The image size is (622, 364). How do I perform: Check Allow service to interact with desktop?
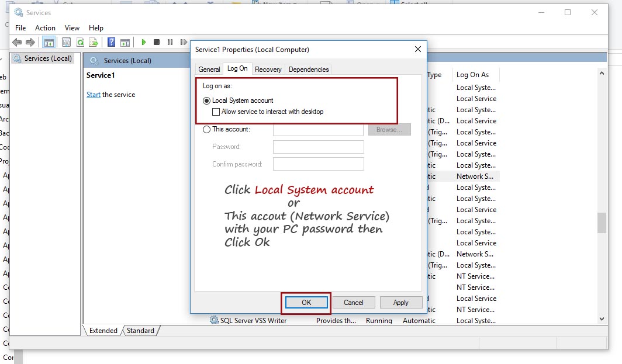216,112
